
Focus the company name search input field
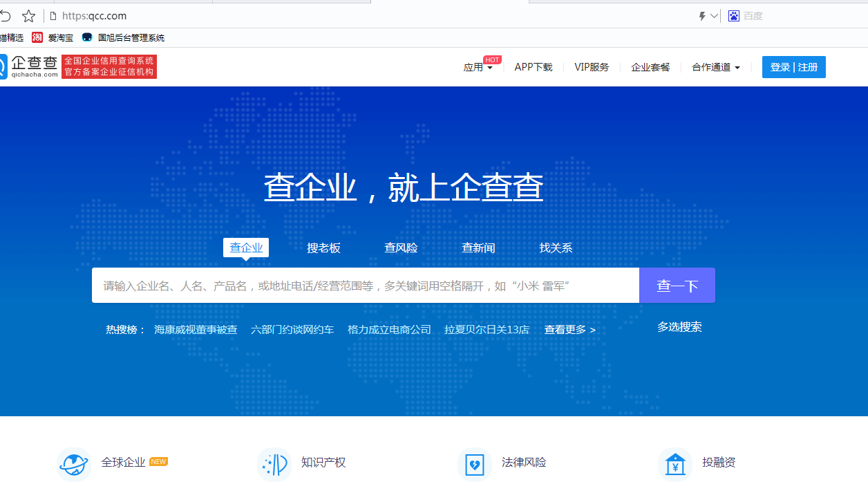coord(366,286)
